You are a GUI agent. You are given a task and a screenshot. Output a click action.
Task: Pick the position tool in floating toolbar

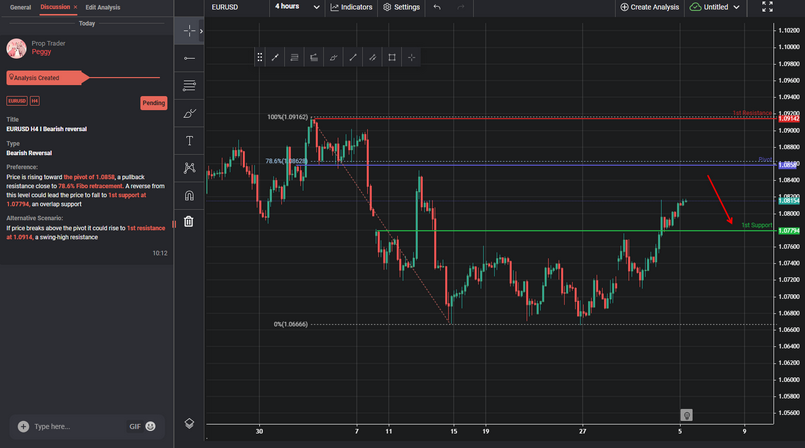314,57
